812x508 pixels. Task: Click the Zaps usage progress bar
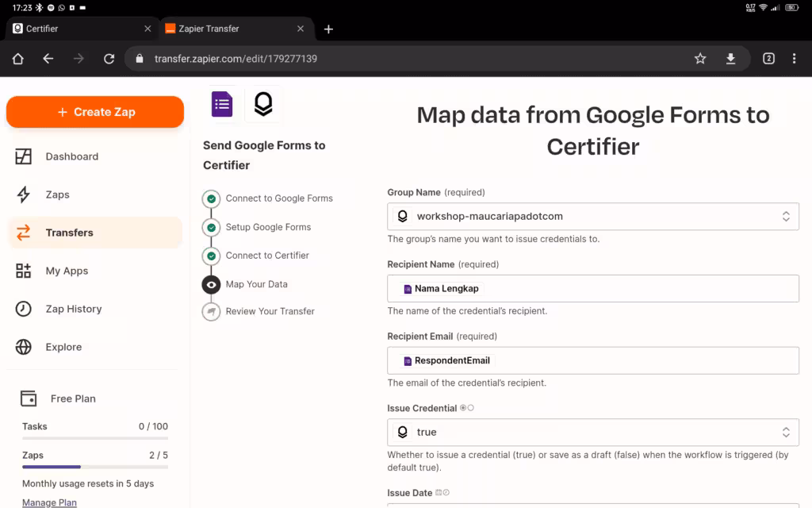(x=95, y=467)
